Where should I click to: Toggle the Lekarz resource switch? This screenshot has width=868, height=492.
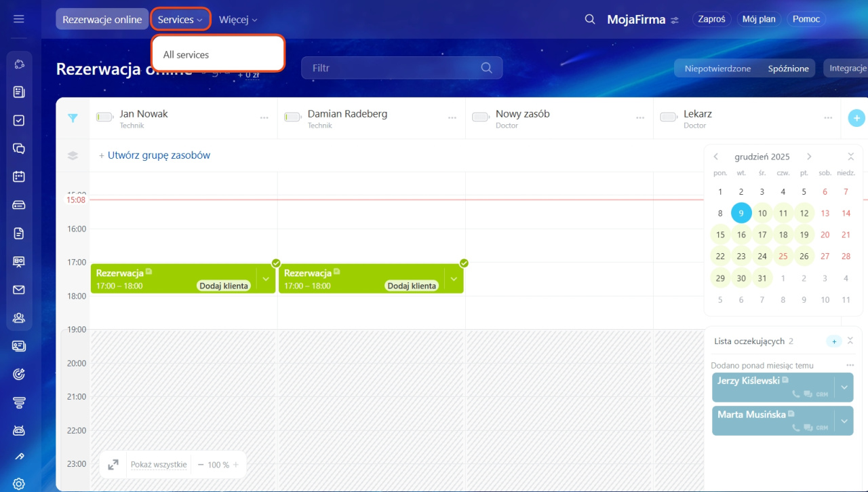[668, 117]
